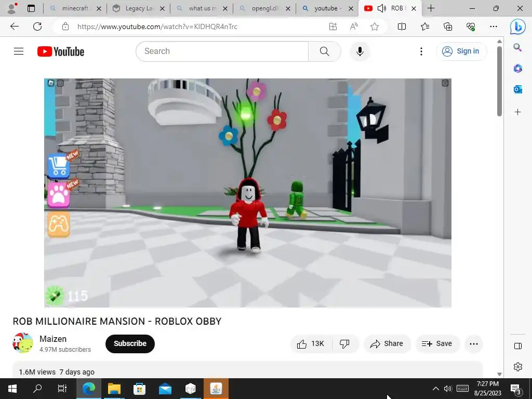Save the video to a playlist
The image size is (532, 399).
[x=437, y=344]
